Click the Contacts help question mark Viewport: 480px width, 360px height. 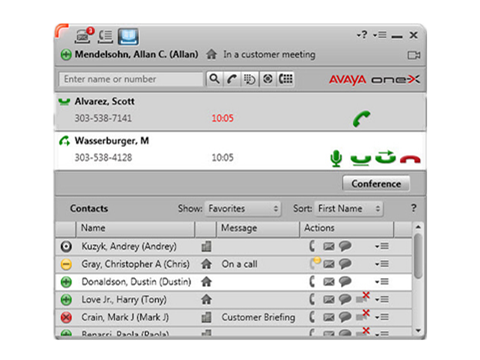(413, 208)
